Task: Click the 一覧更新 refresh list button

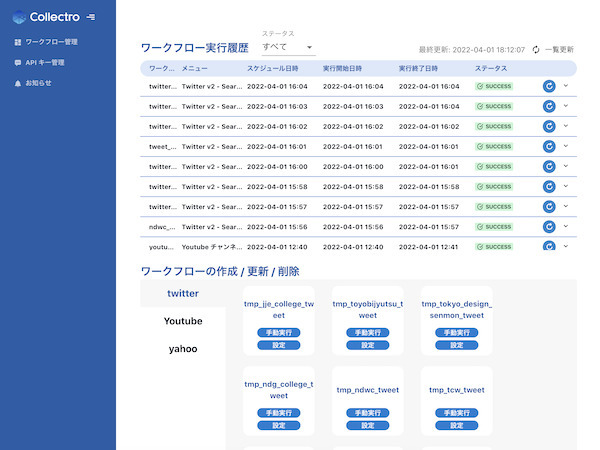Action: [x=553, y=49]
